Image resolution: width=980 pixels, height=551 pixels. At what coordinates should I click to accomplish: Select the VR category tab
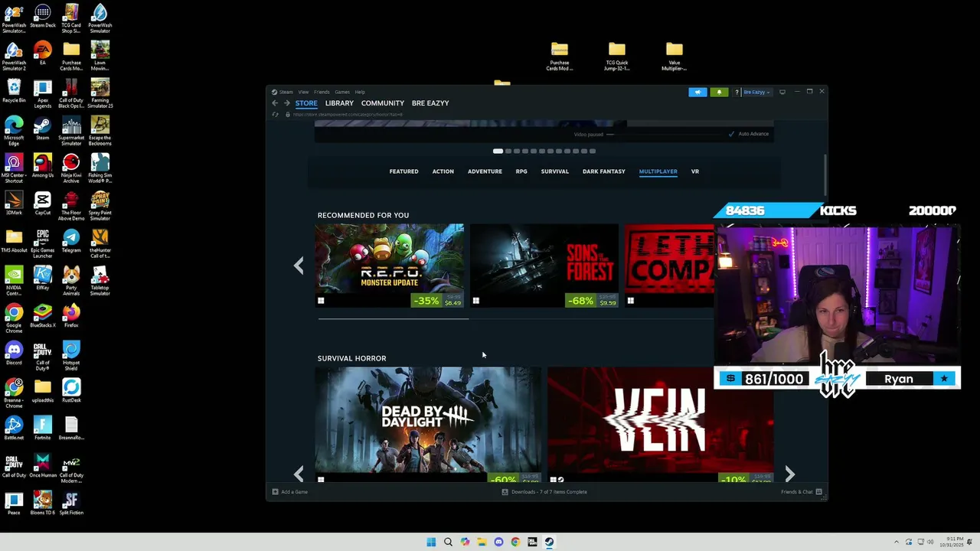tap(695, 171)
